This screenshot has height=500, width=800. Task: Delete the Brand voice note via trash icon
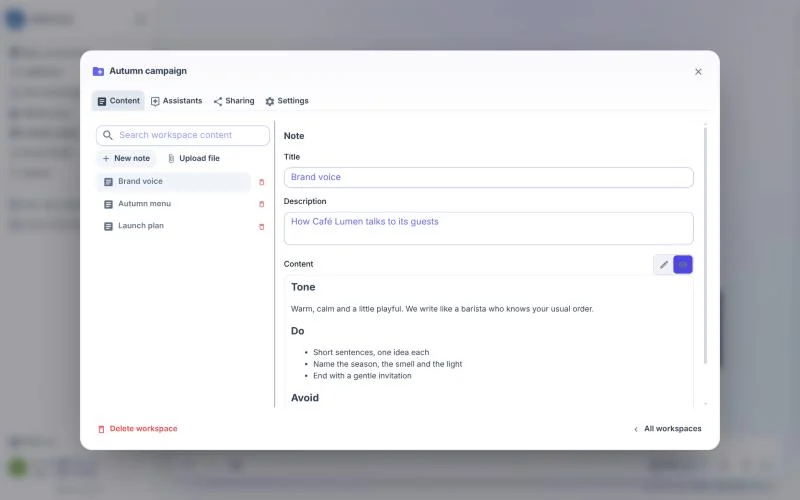pos(262,182)
